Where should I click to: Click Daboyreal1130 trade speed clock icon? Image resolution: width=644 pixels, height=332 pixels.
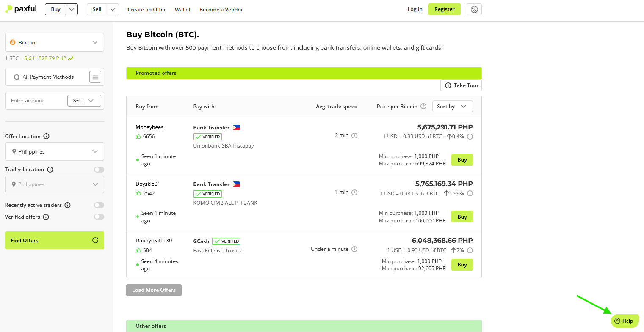coord(354,249)
